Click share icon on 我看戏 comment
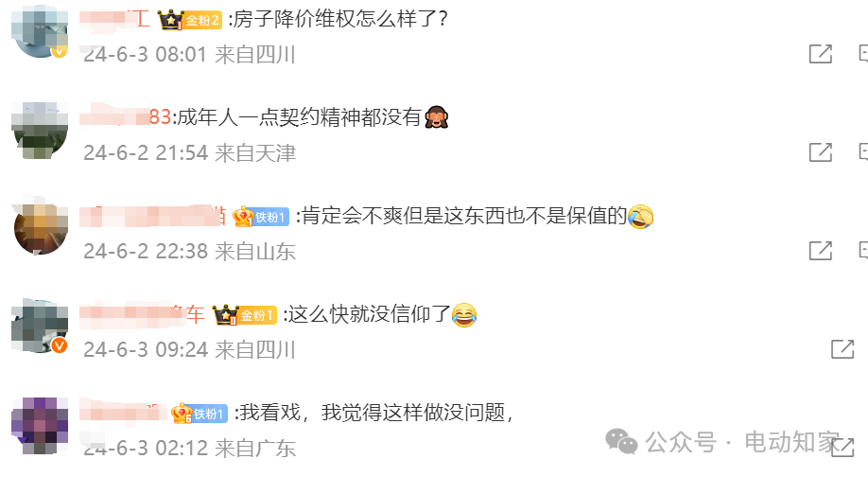 point(842,447)
